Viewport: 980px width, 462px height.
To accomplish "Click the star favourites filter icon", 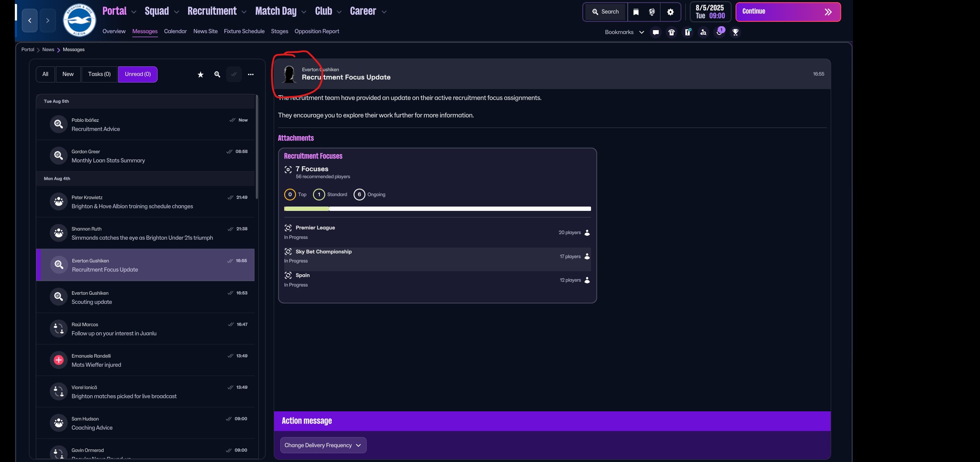I will pos(200,75).
